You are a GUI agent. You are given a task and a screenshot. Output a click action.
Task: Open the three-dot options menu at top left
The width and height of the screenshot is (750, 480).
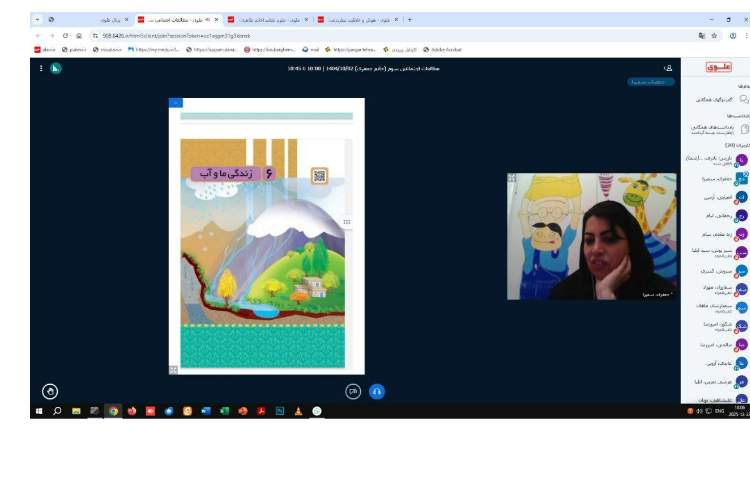point(41,68)
